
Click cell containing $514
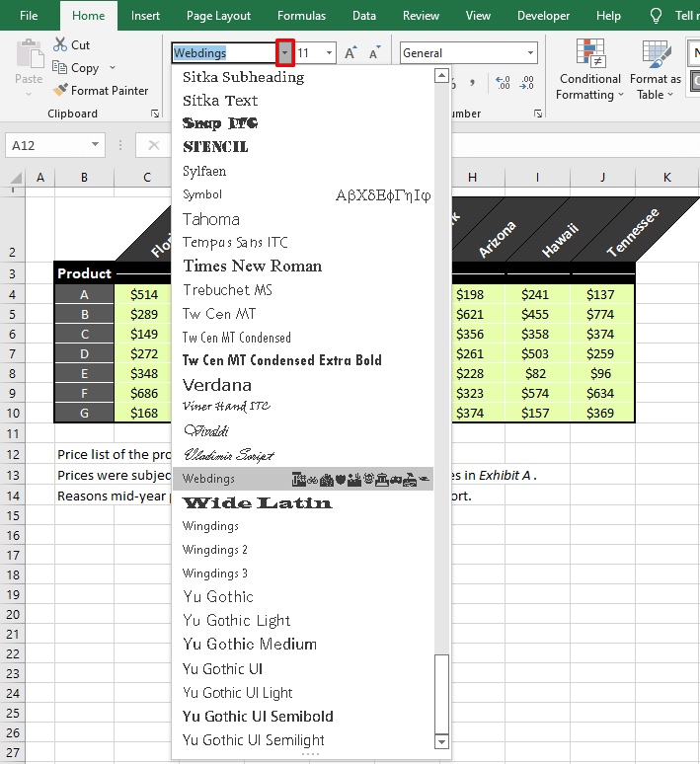pyautogui.click(x=144, y=294)
